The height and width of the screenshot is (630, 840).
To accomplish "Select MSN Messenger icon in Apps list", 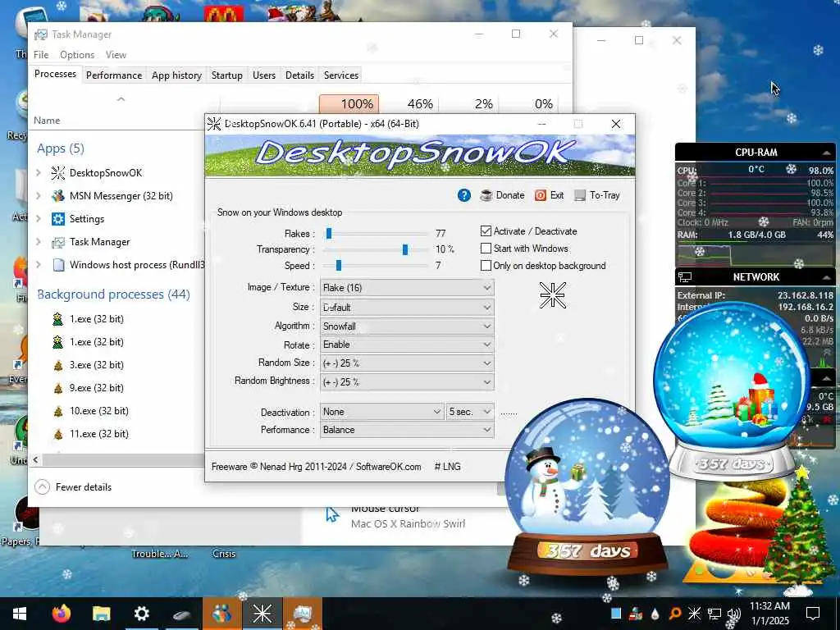I will pos(58,196).
